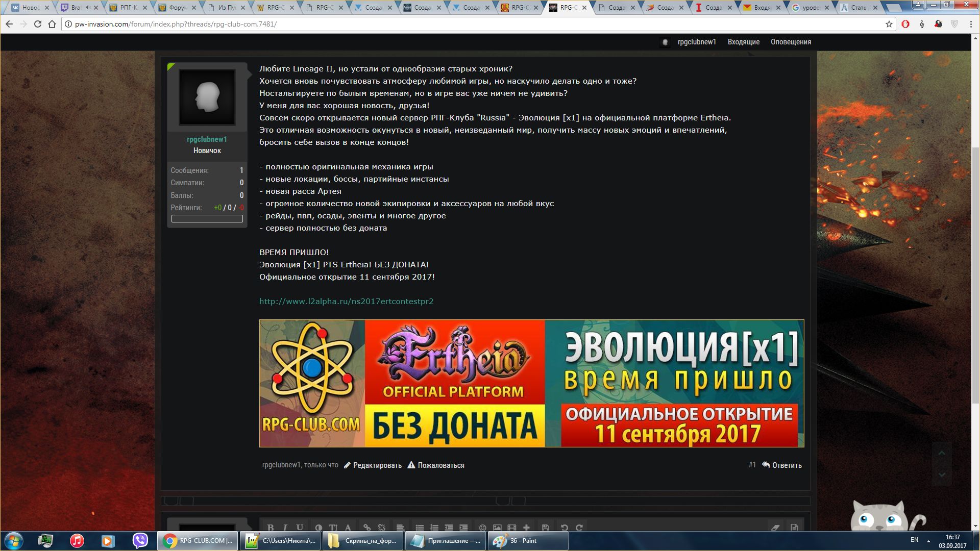Undo in the reply editor toolbar

(564, 528)
